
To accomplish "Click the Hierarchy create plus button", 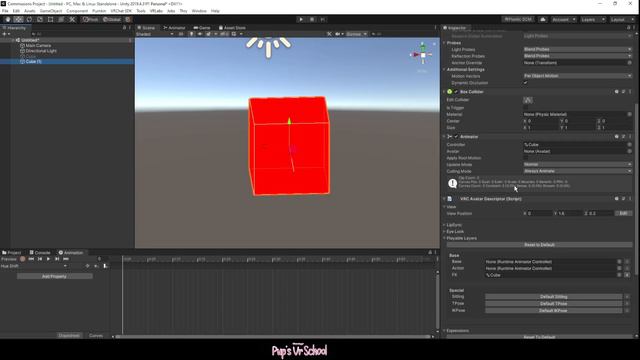I will 5,34.
